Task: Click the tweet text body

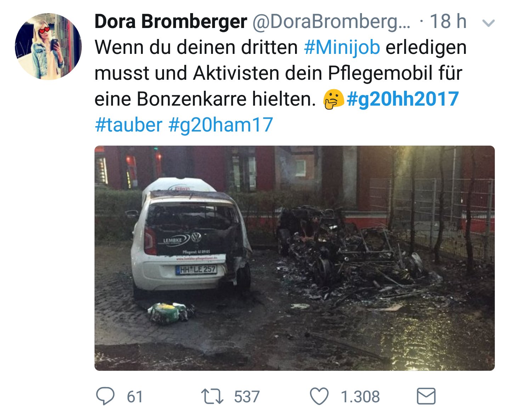Action: coord(280,86)
